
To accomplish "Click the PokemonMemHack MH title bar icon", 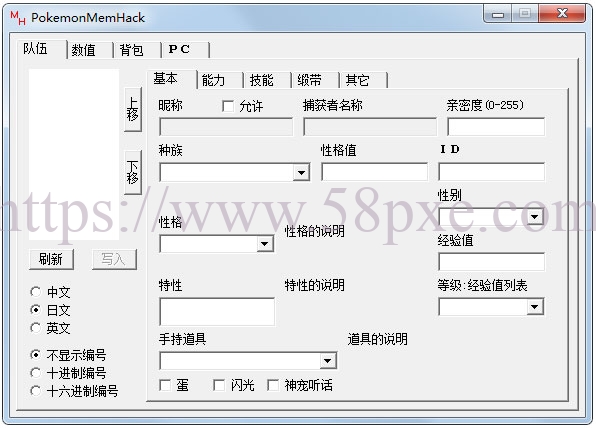I will coord(17,17).
